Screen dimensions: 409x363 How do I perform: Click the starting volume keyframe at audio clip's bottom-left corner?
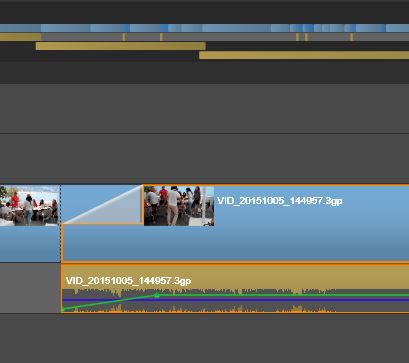pyautogui.click(x=63, y=310)
